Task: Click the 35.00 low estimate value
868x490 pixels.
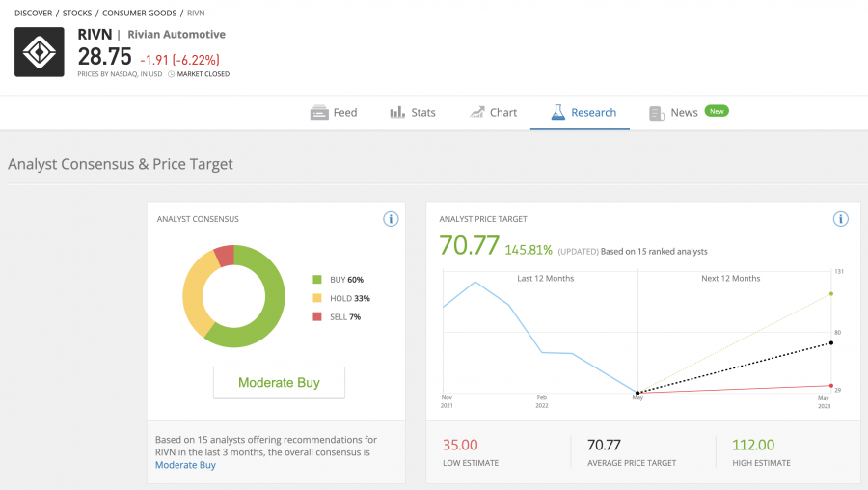Action: coord(460,446)
